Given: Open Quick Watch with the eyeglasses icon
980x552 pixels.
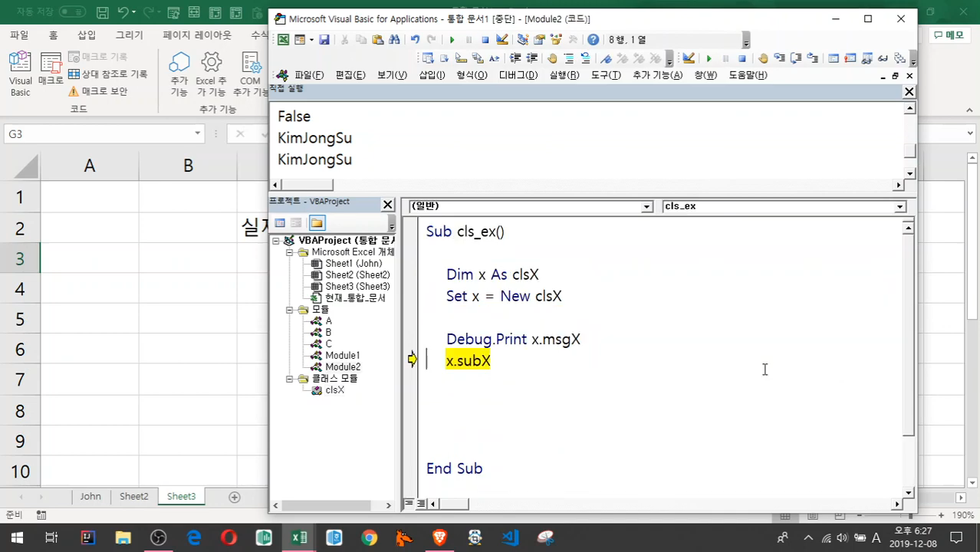Looking at the screenshot, I should [x=883, y=58].
